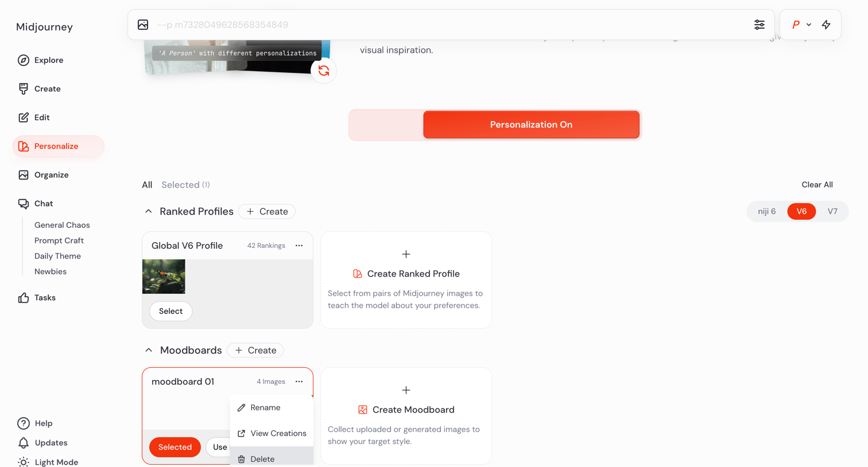Click the image upload icon in prompt bar
Image resolution: width=868 pixels, height=467 pixels.
click(143, 25)
